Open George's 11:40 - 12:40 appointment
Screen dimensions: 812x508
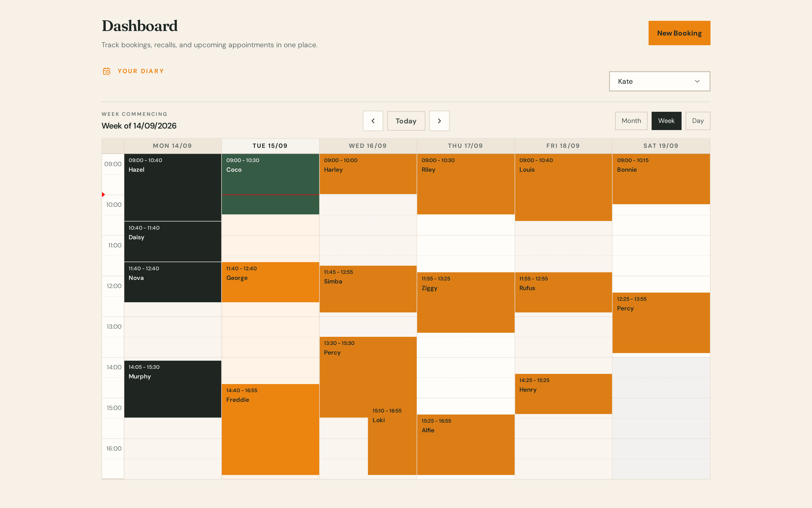[270, 282]
